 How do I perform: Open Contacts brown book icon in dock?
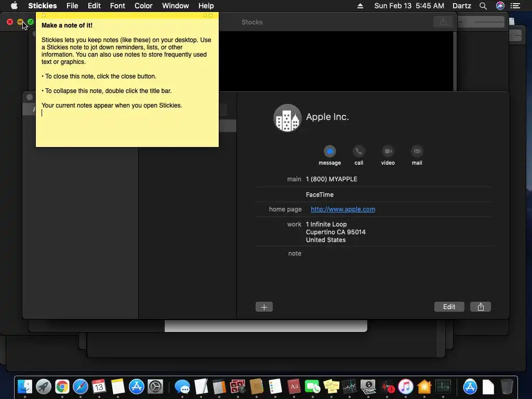[x=257, y=387]
